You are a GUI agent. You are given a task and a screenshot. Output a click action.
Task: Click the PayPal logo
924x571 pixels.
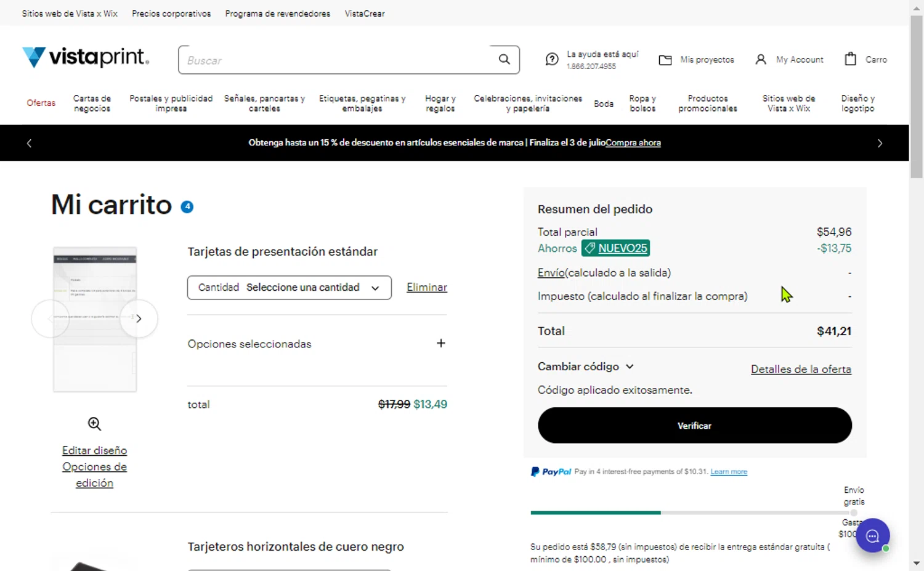pyautogui.click(x=551, y=472)
